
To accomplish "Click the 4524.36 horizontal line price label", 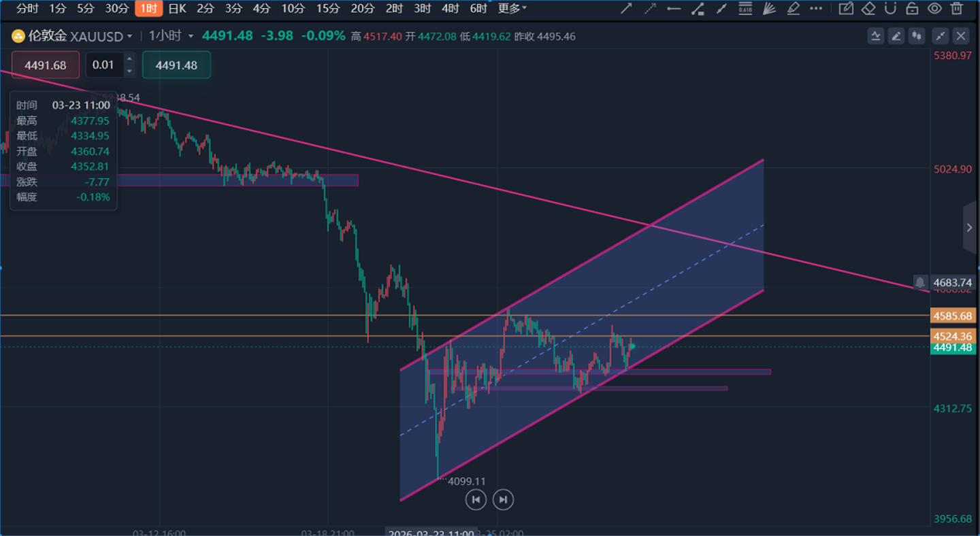I will click(953, 336).
